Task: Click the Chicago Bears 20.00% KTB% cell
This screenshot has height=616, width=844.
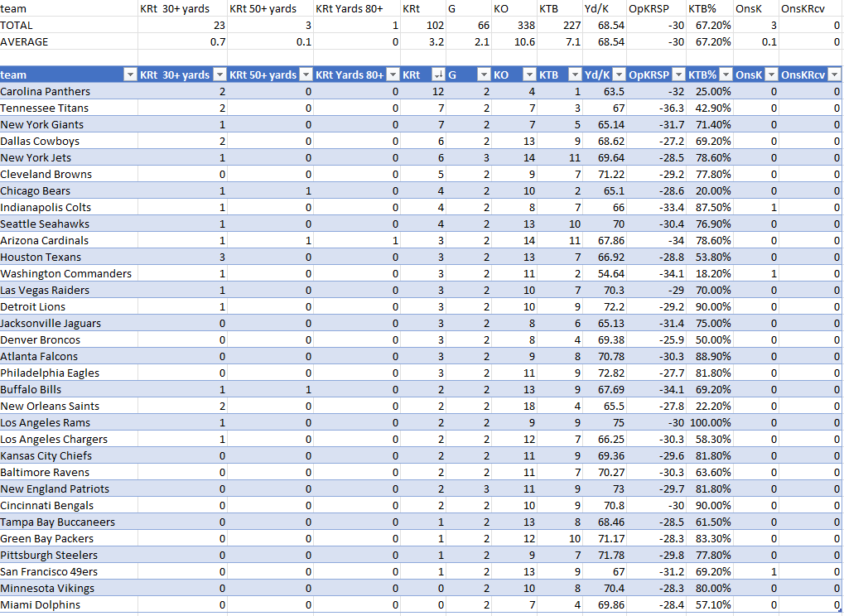Action: click(710, 191)
